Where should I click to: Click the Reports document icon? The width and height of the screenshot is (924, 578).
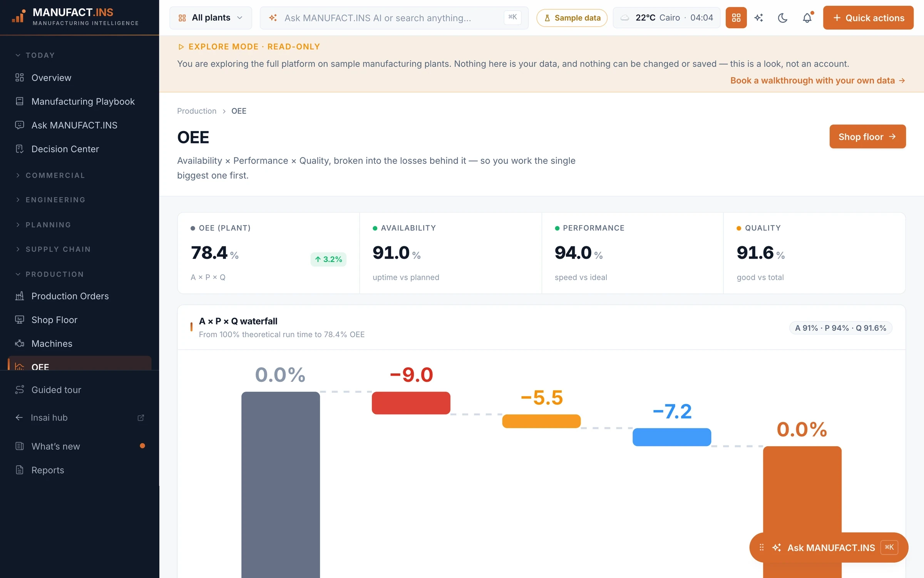(20, 470)
